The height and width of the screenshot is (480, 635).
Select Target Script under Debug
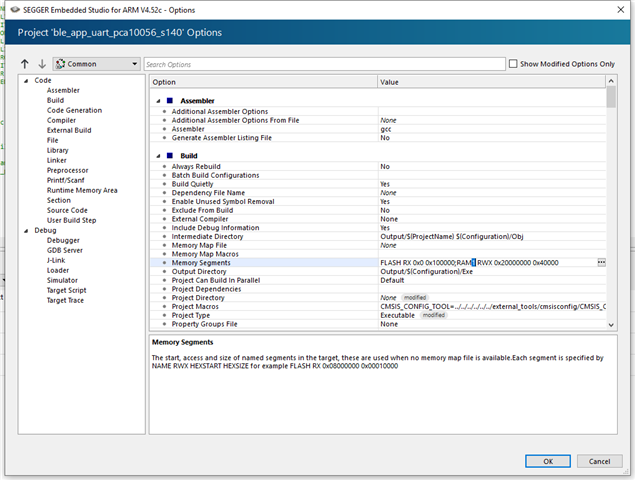67,290
